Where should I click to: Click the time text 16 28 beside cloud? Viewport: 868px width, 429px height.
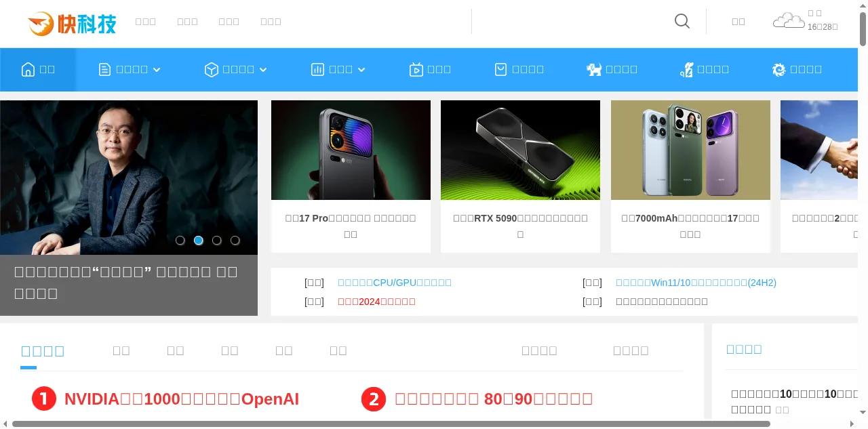click(823, 27)
